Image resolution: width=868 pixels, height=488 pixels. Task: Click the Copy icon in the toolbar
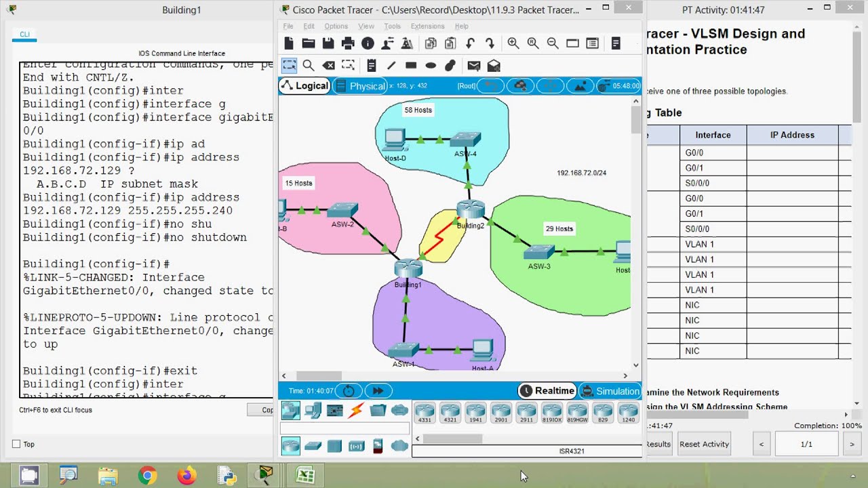point(431,43)
